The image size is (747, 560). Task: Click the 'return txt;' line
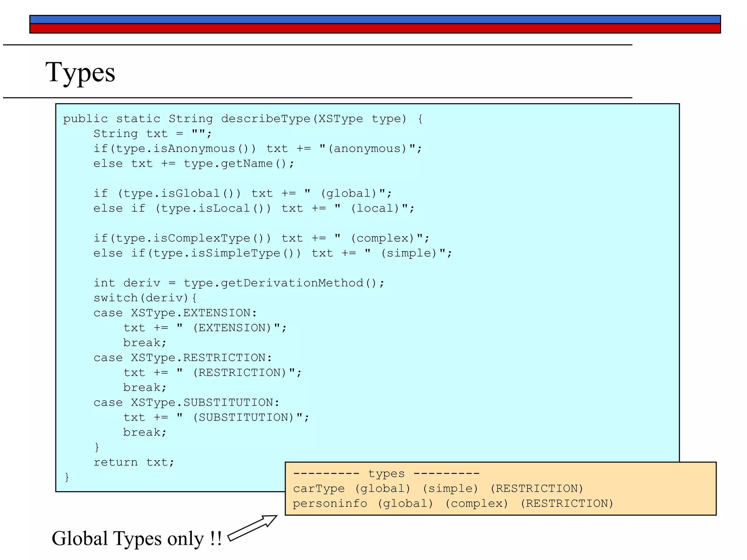click(134, 462)
